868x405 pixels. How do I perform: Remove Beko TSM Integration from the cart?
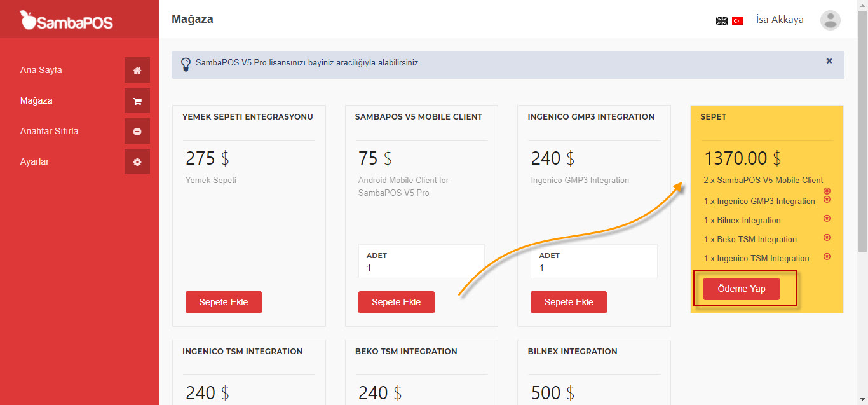827,237
